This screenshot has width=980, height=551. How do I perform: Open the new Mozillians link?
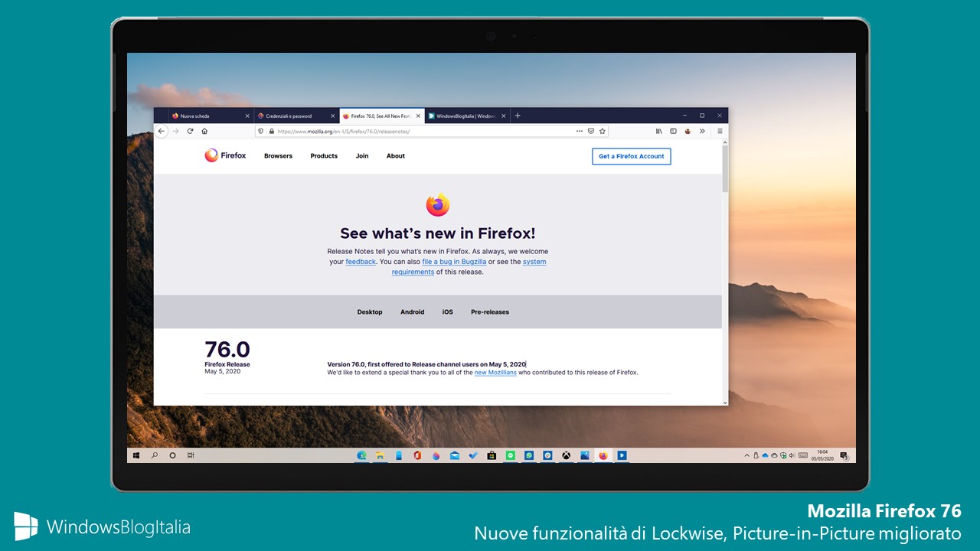coord(495,373)
